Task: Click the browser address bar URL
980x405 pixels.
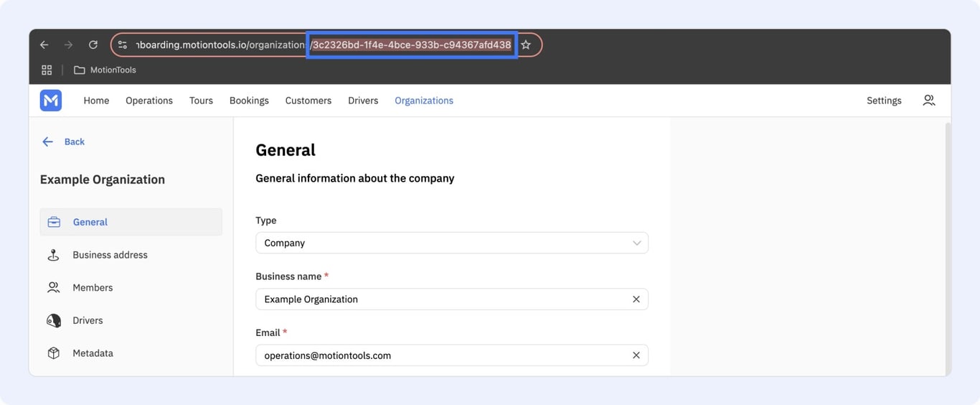Action: [x=323, y=45]
